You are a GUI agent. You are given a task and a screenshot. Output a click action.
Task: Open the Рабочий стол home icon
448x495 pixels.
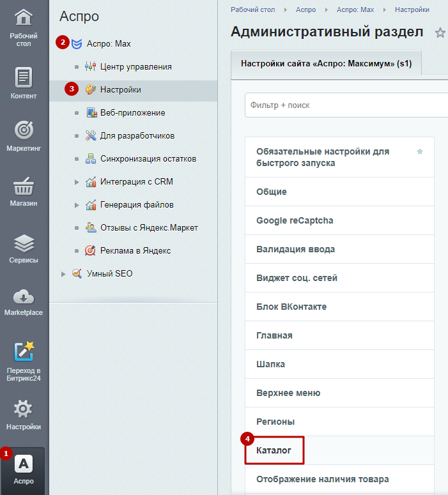click(24, 18)
